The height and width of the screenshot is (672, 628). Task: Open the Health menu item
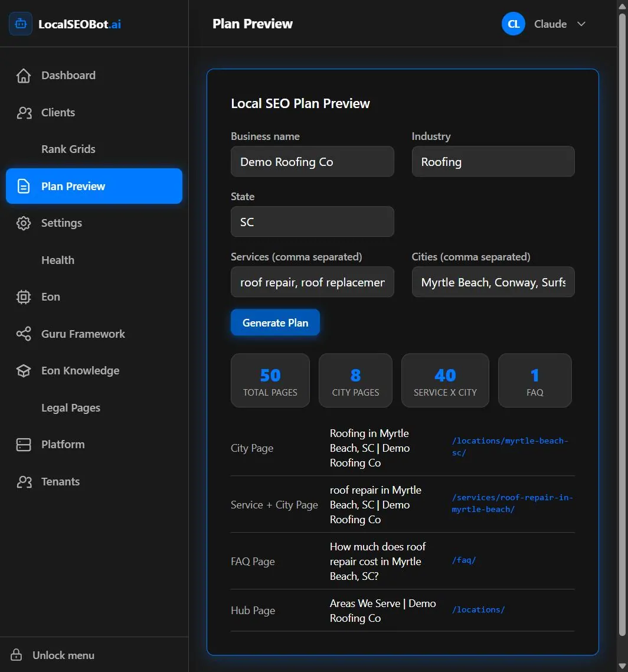tap(94, 260)
